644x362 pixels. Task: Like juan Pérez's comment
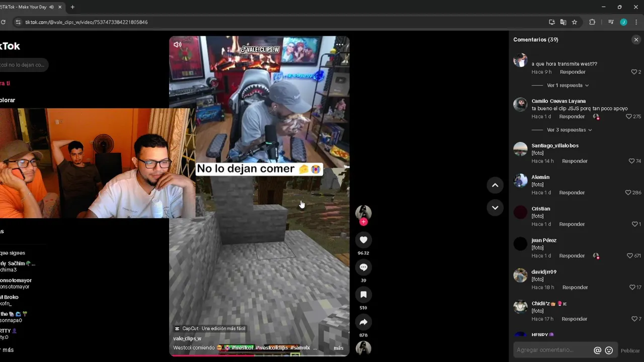click(629, 256)
